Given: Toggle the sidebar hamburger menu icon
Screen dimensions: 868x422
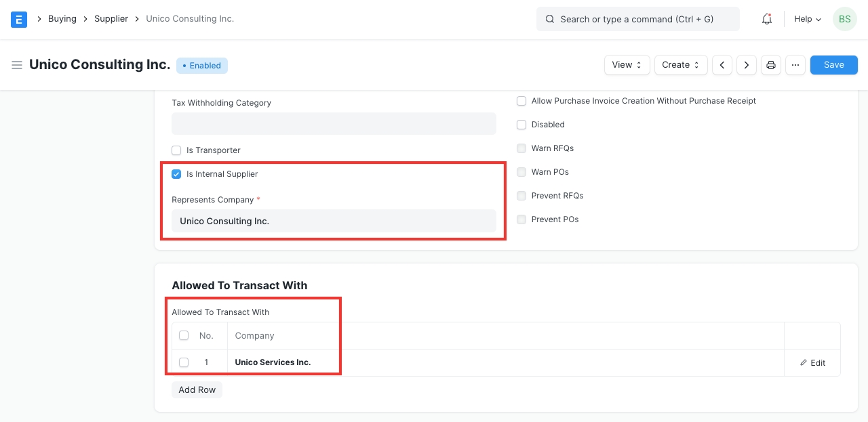Looking at the screenshot, I should pos(17,65).
